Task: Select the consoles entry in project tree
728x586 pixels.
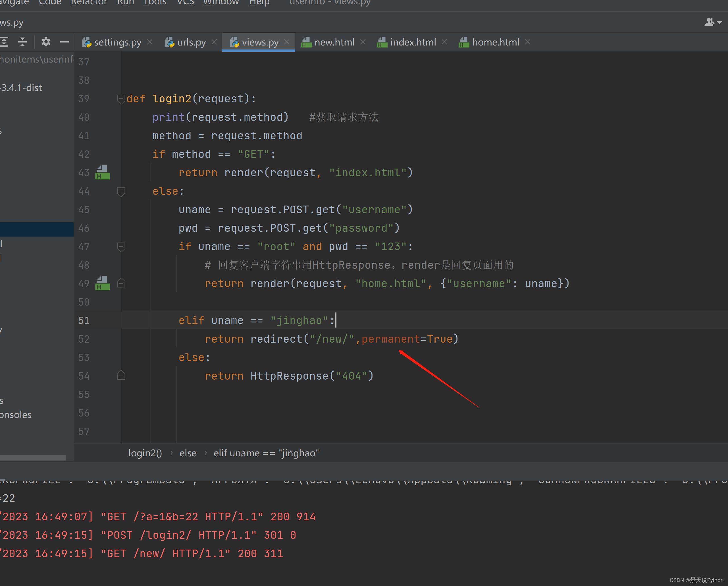Action: pyautogui.click(x=16, y=415)
